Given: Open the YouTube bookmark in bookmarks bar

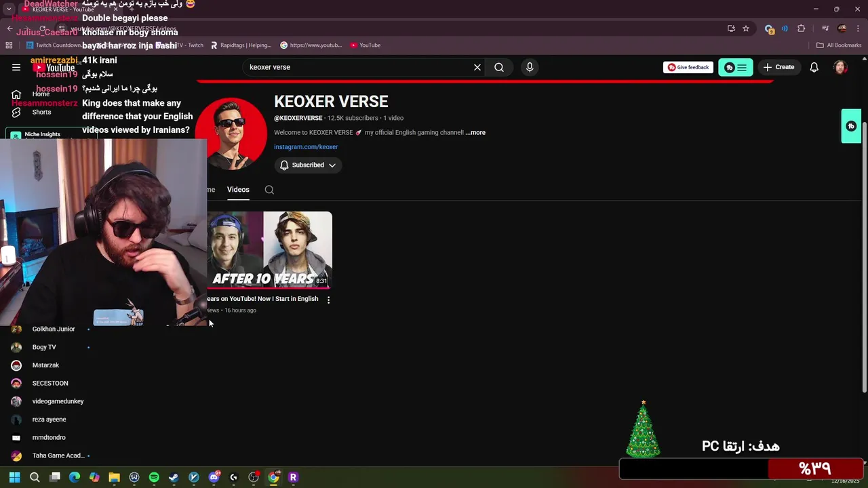Looking at the screenshot, I should pyautogui.click(x=366, y=45).
